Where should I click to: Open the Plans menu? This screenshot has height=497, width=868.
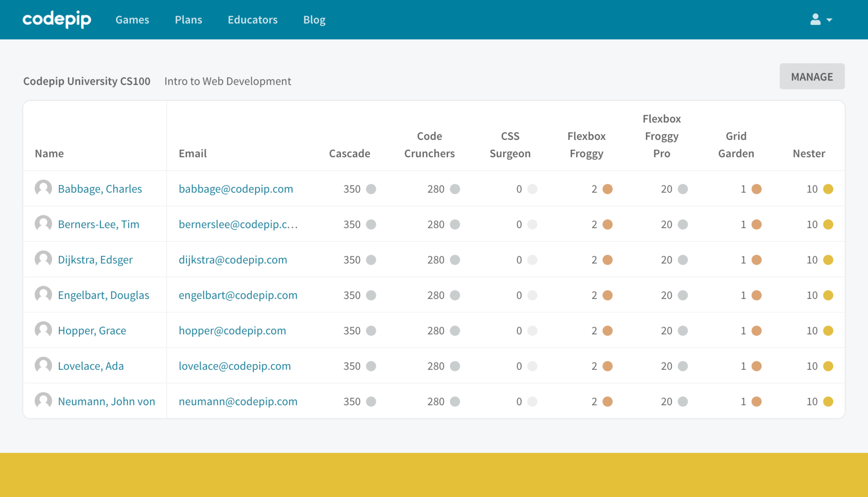[x=188, y=19]
